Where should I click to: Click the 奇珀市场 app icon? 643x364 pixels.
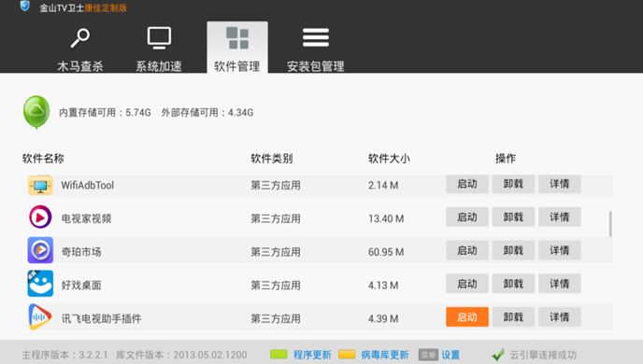40,250
